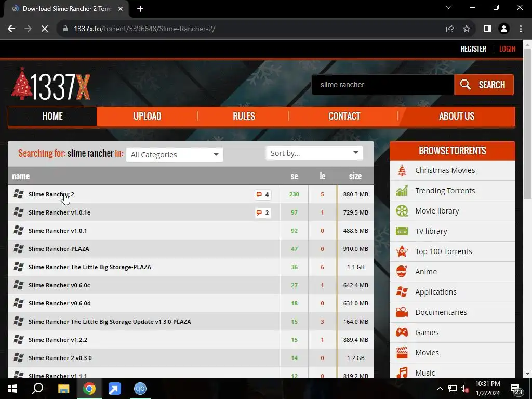Expand the Sort by dropdown
Viewport: 532px width, 399px height.
[x=314, y=153]
